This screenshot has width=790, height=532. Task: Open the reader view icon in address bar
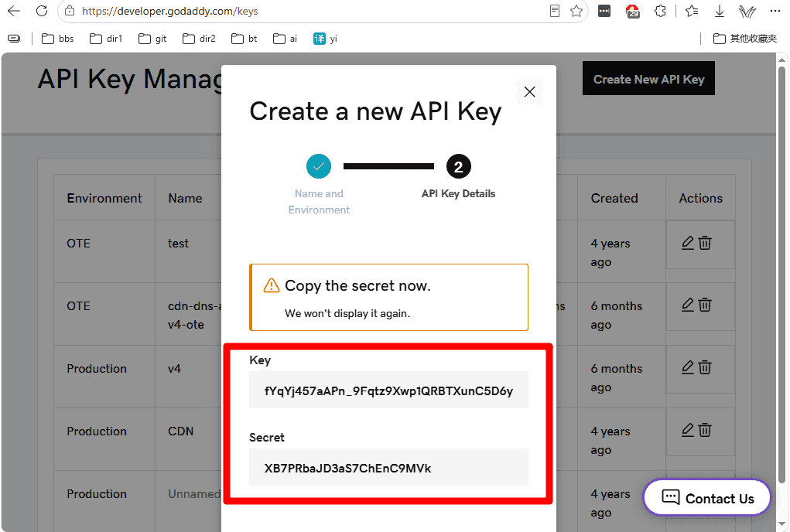[x=555, y=11]
